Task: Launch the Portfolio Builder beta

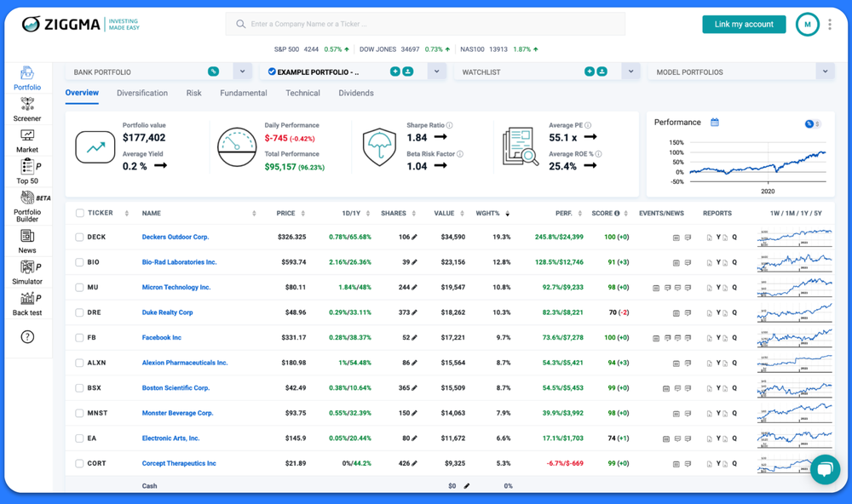Action: click(x=27, y=206)
